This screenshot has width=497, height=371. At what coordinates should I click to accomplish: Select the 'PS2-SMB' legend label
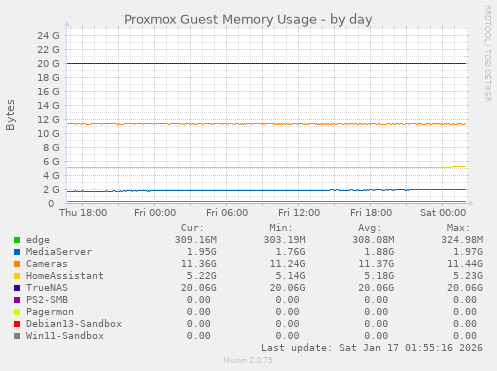47,300
